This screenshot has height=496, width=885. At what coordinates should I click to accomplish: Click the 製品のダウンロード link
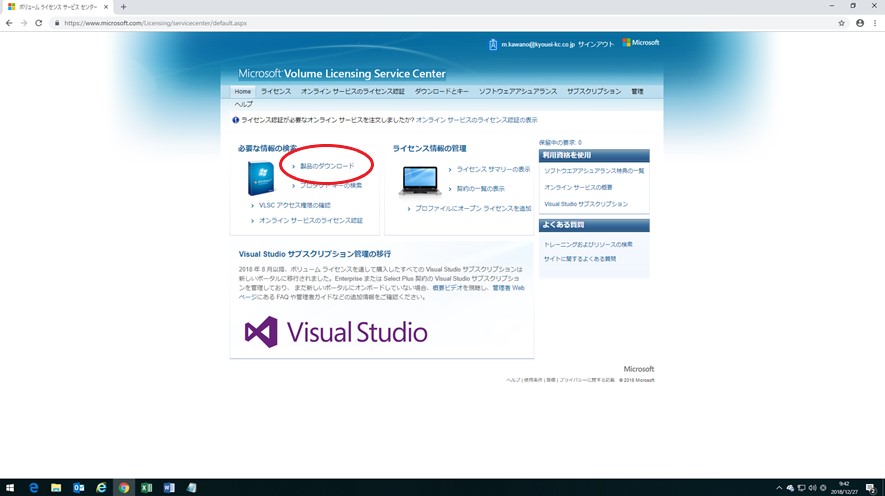tap(327, 166)
